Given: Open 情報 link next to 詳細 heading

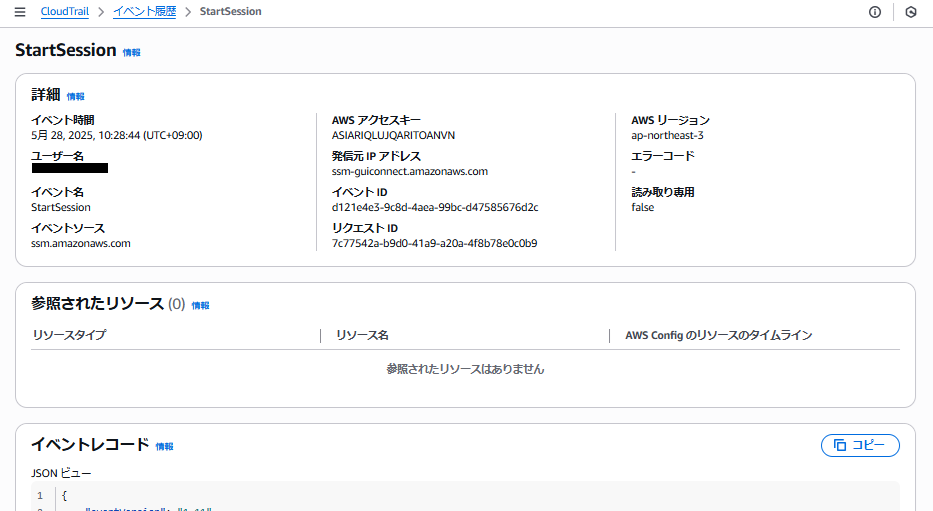Looking at the screenshot, I should coord(76,96).
